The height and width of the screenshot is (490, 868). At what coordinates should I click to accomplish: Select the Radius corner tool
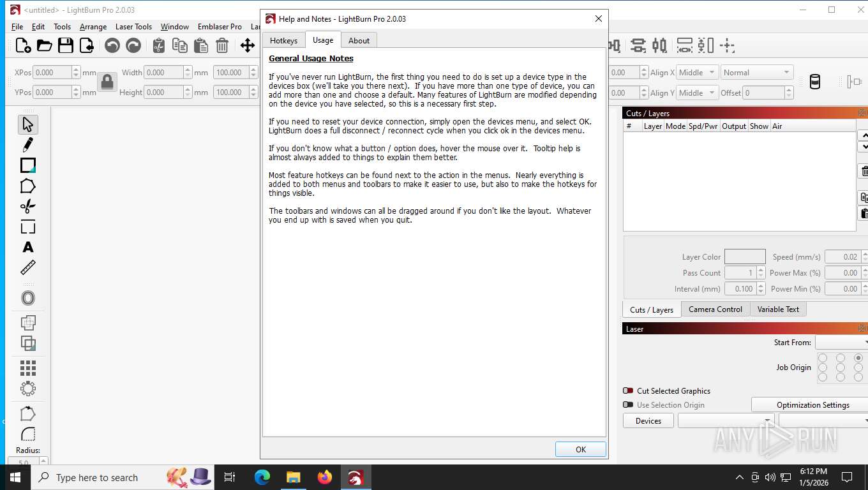point(27,434)
